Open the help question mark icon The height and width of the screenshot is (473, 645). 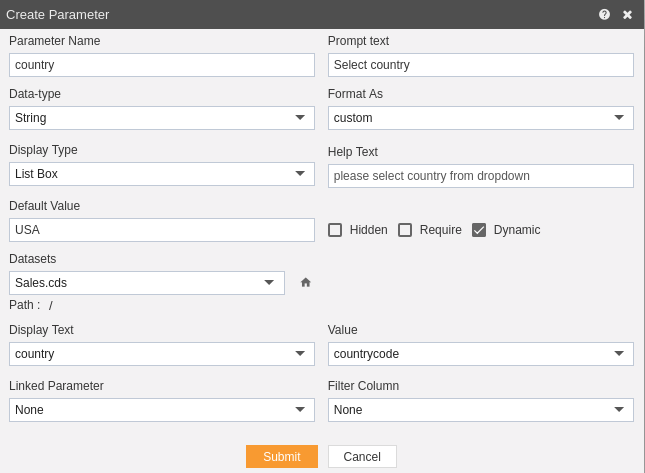coord(604,15)
